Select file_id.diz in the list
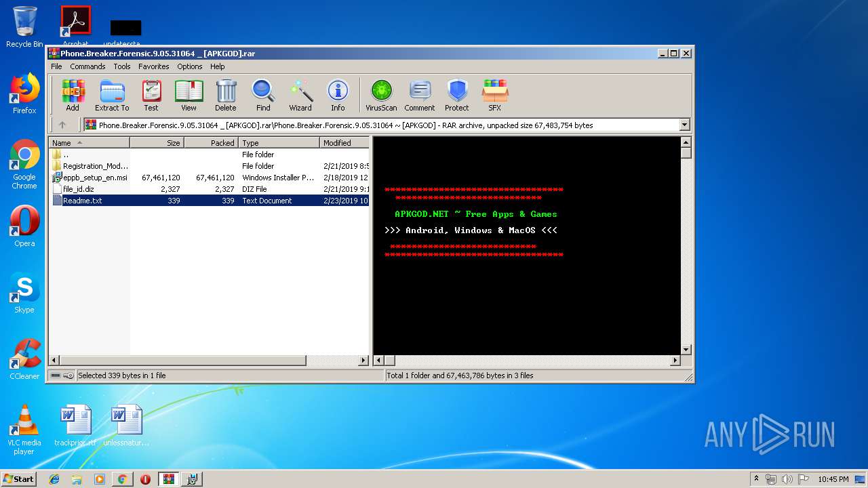The image size is (868, 488). tap(210, 189)
